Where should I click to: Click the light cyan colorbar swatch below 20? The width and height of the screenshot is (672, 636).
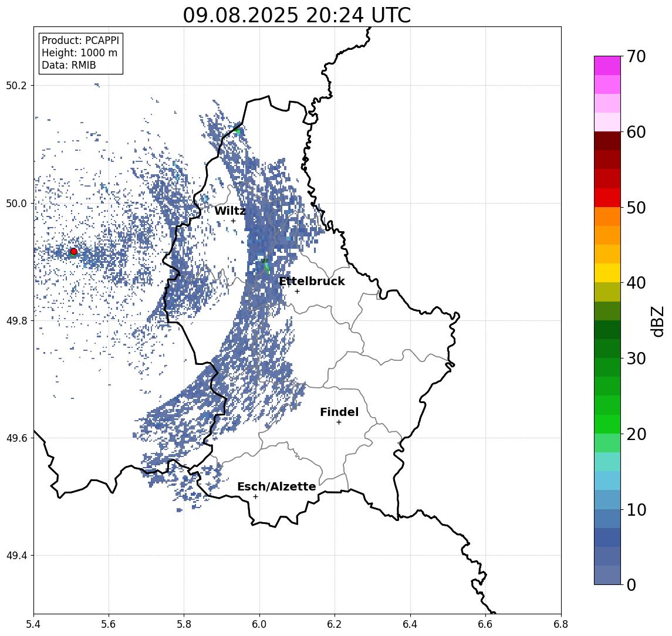point(607,462)
